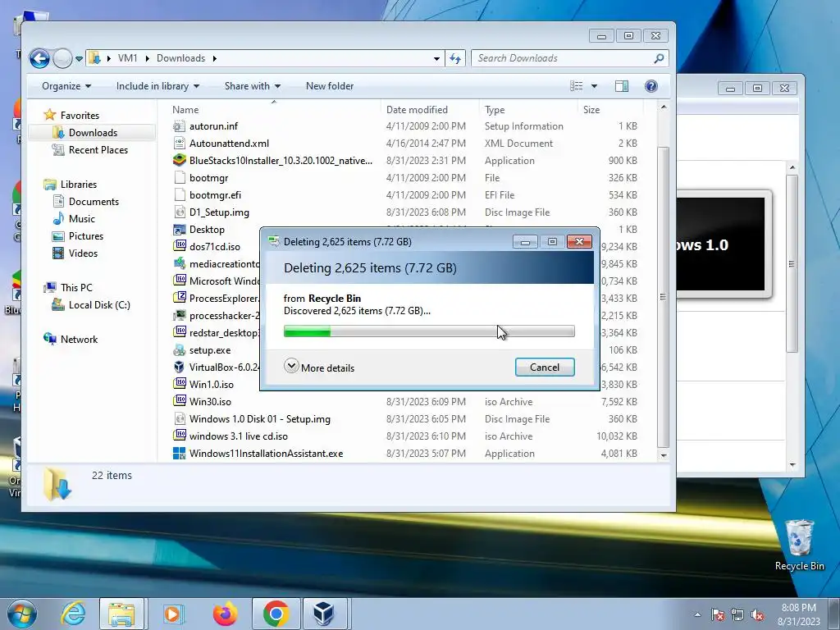Select the D1_Setup.img disc image icon
Image resolution: width=840 pixels, height=630 pixels.
coord(180,212)
